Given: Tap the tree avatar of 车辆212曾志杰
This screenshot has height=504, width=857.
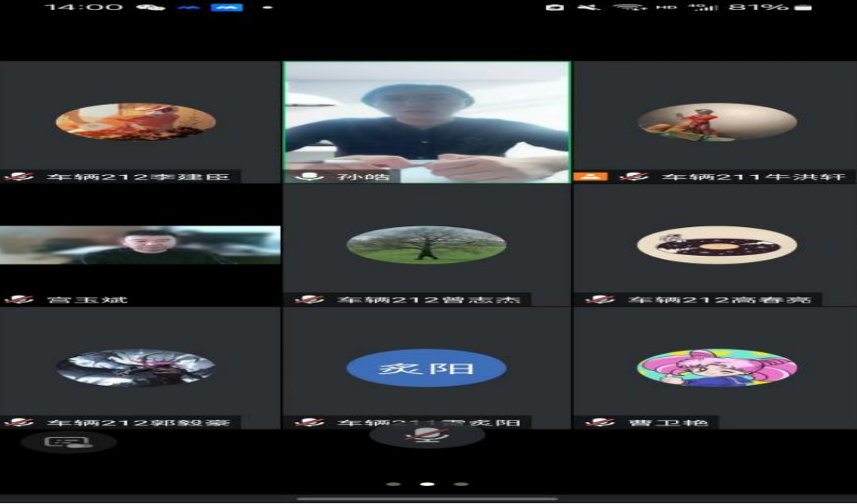Looking at the screenshot, I should tap(427, 245).
